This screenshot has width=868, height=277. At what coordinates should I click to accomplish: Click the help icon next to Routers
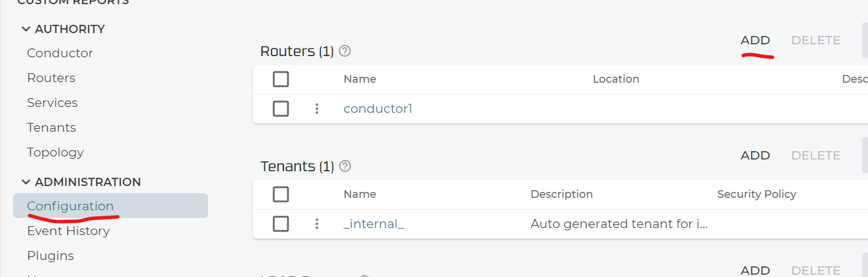point(345,51)
